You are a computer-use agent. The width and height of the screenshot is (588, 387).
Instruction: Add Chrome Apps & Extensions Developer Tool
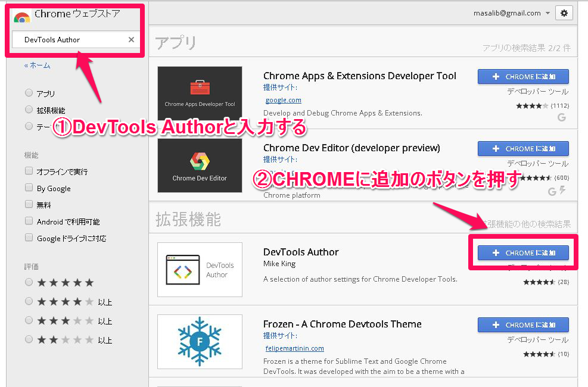click(x=523, y=76)
